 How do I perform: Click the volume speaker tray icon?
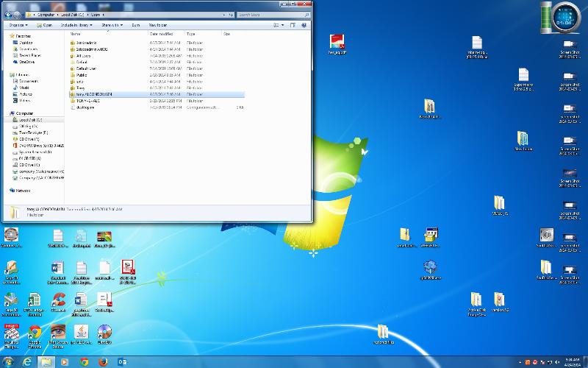557,362
